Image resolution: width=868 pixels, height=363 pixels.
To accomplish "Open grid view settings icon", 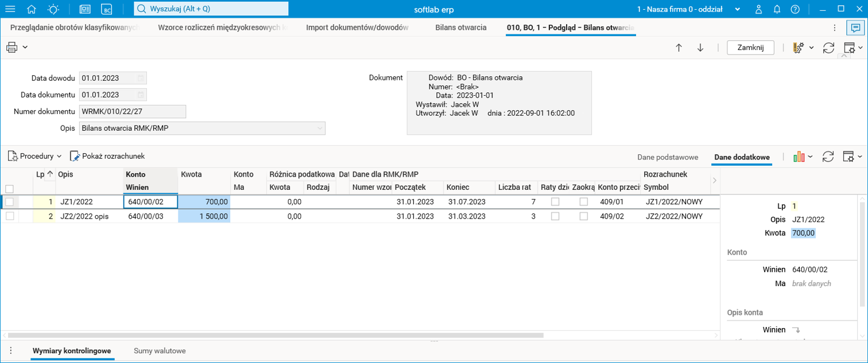I will click(x=849, y=156).
